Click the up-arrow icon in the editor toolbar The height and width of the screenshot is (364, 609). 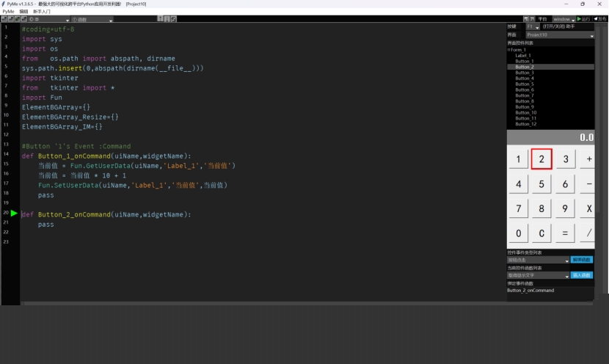coord(160,19)
